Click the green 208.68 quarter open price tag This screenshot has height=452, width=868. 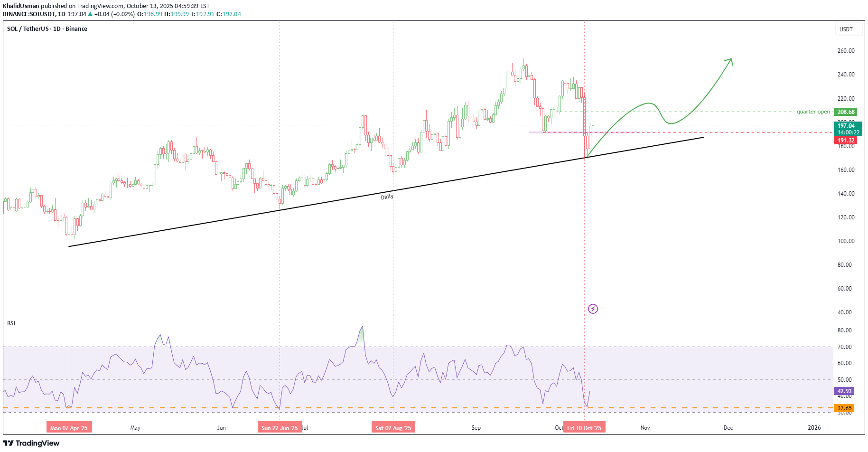846,112
